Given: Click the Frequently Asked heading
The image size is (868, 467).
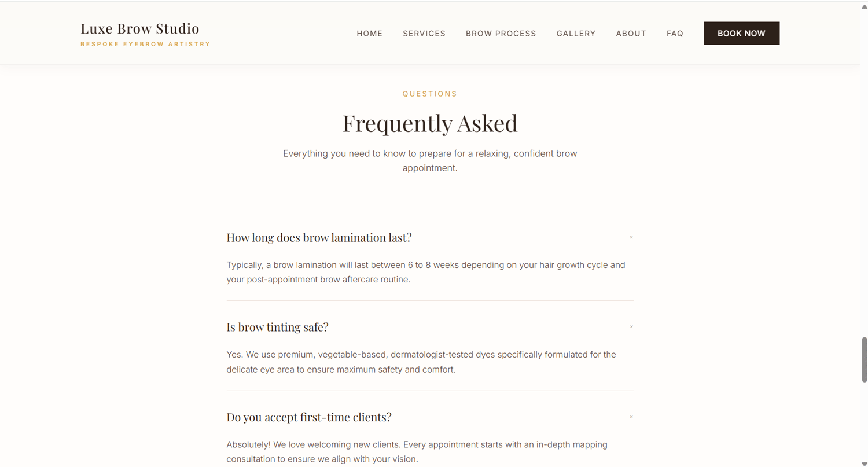Looking at the screenshot, I should click(430, 123).
